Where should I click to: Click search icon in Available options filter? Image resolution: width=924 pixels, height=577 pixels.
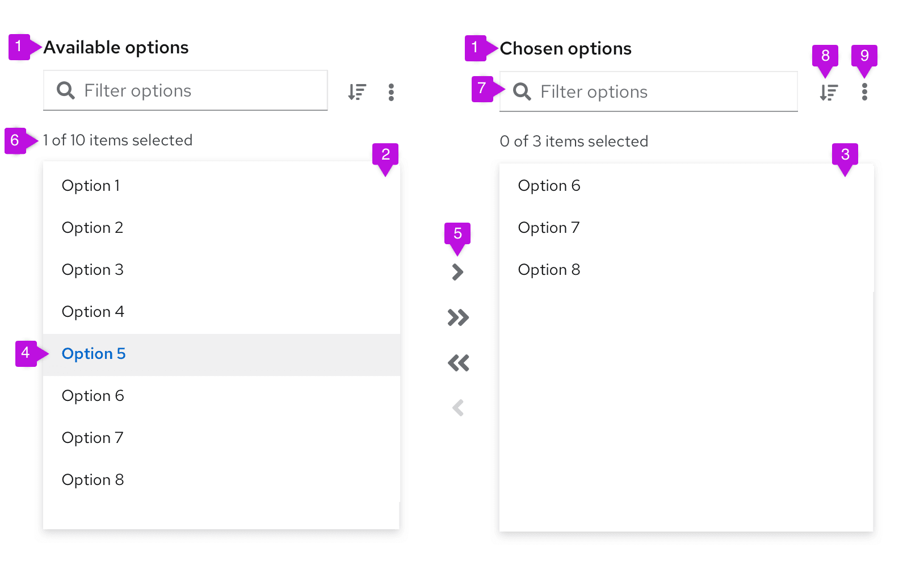(66, 90)
